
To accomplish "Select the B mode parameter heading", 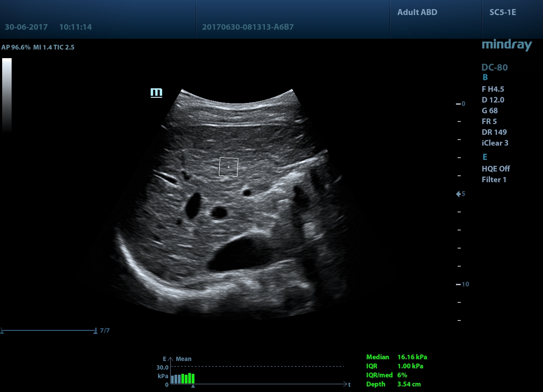I will point(485,78).
